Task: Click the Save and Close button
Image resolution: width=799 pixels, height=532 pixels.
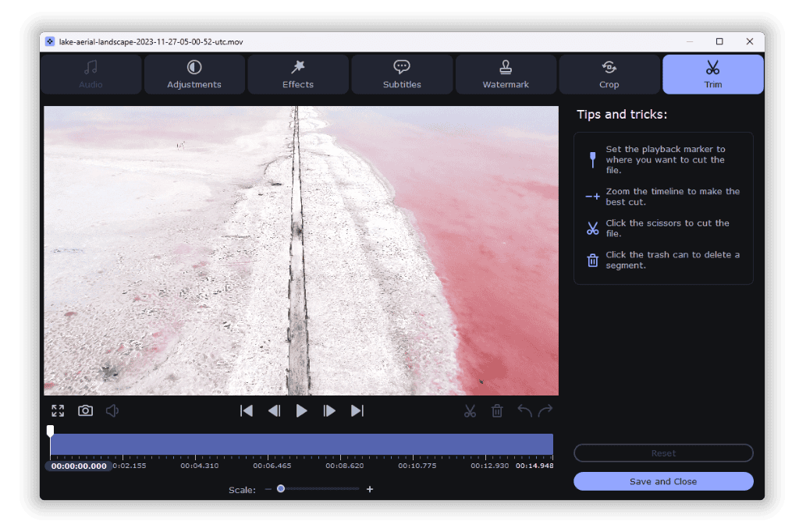Action: point(663,481)
